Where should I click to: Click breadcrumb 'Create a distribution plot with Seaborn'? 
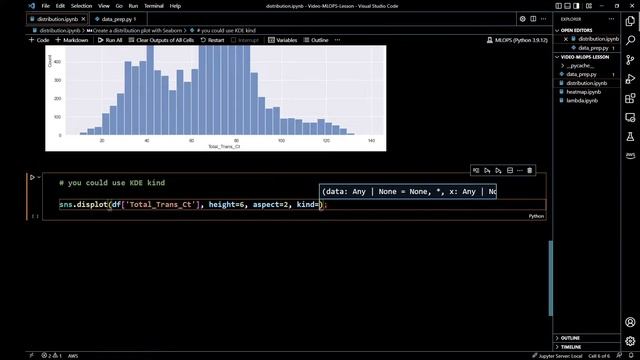(137, 30)
